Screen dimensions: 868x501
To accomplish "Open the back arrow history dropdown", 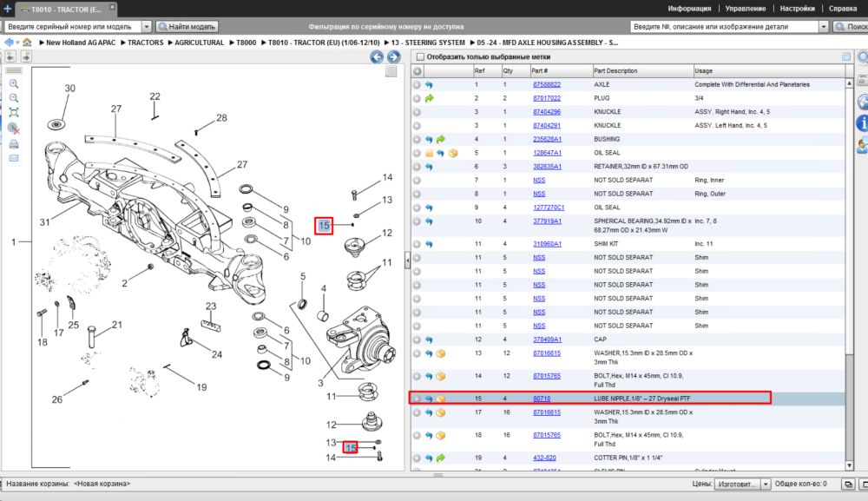I will coord(17,43).
